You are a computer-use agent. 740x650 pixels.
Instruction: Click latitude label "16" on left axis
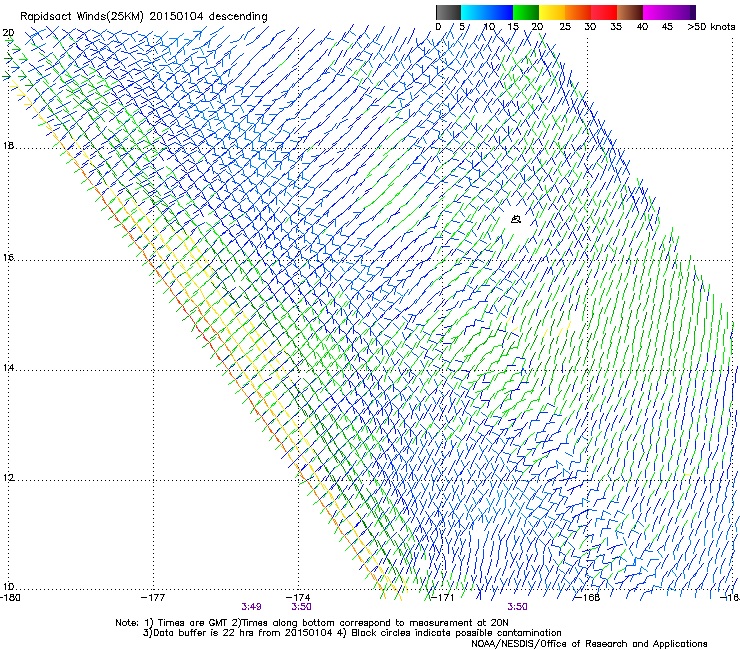pyautogui.click(x=8, y=258)
